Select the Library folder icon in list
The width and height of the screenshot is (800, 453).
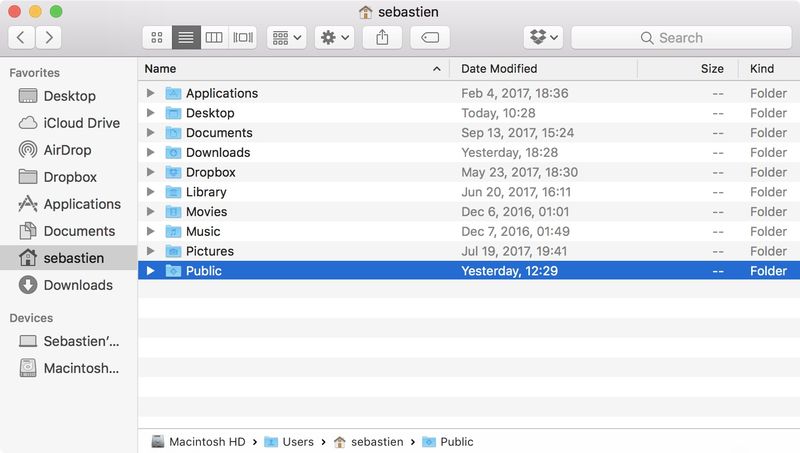pos(173,192)
